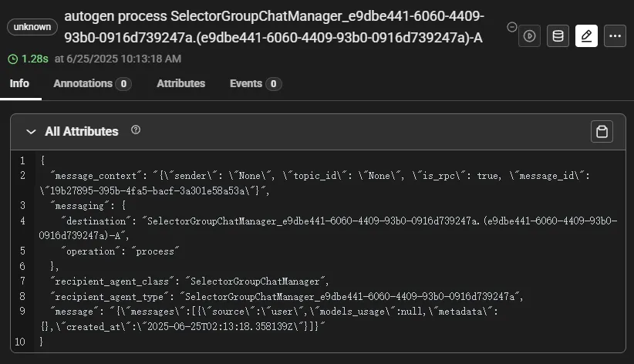
Task: Collapse the All Attributes section chevron
Action: [31, 132]
